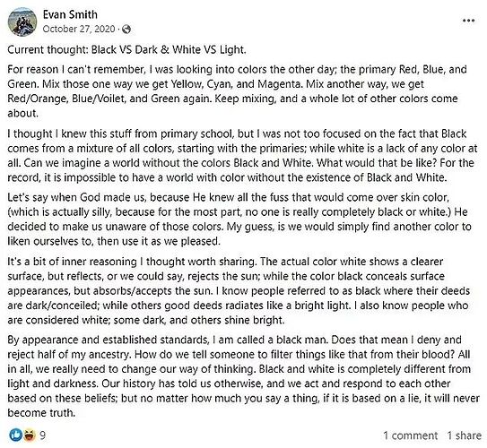Click the paragraph beginning 'Let's say when God made us'
Image resolution: width=487 pixels, height=448 pixels.
[239, 220]
